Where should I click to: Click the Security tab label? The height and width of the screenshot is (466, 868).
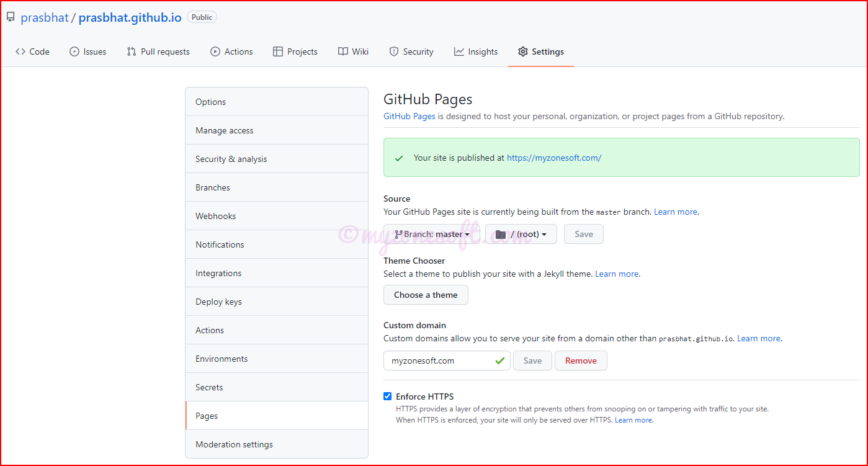[x=418, y=52]
